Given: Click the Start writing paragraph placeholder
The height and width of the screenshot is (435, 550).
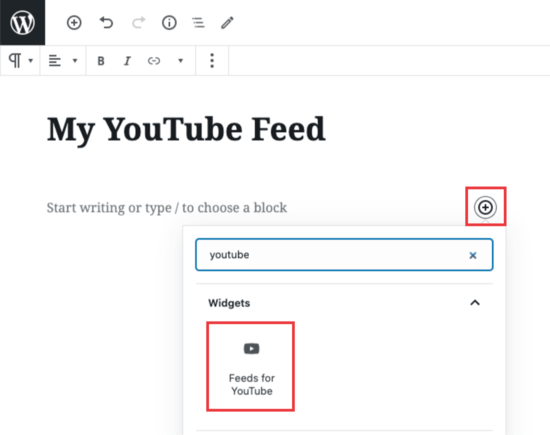Looking at the screenshot, I should (x=167, y=208).
